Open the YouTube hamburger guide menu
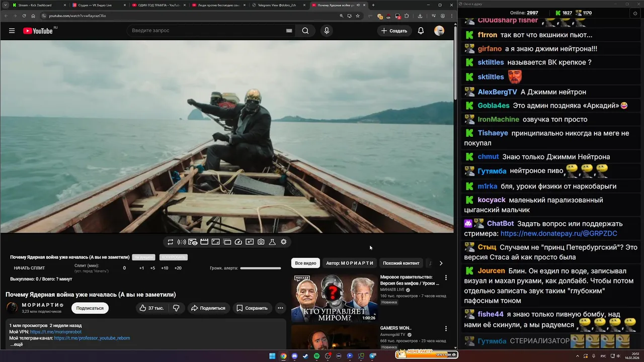Viewport: 644px width, 362px height. 12,31
